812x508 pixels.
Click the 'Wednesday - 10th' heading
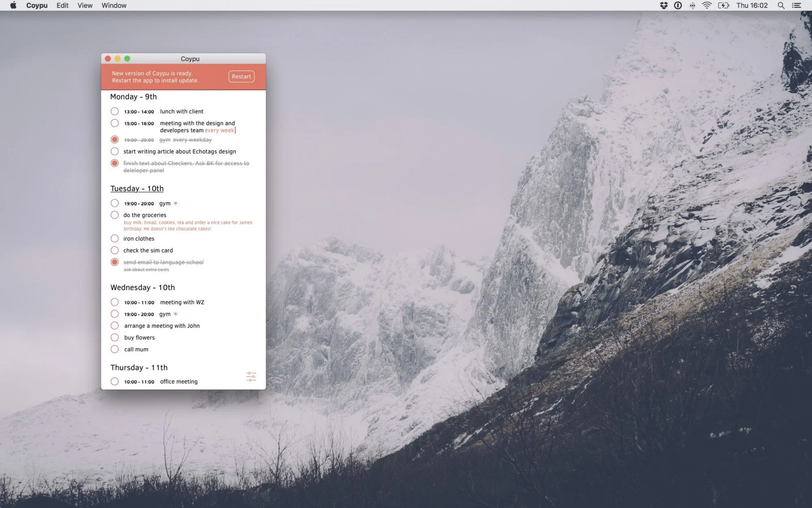(x=143, y=287)
